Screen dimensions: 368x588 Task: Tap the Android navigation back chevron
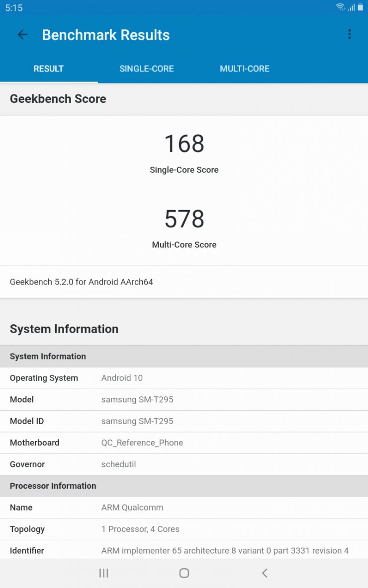pyautogui.click(x=265, y=573)
